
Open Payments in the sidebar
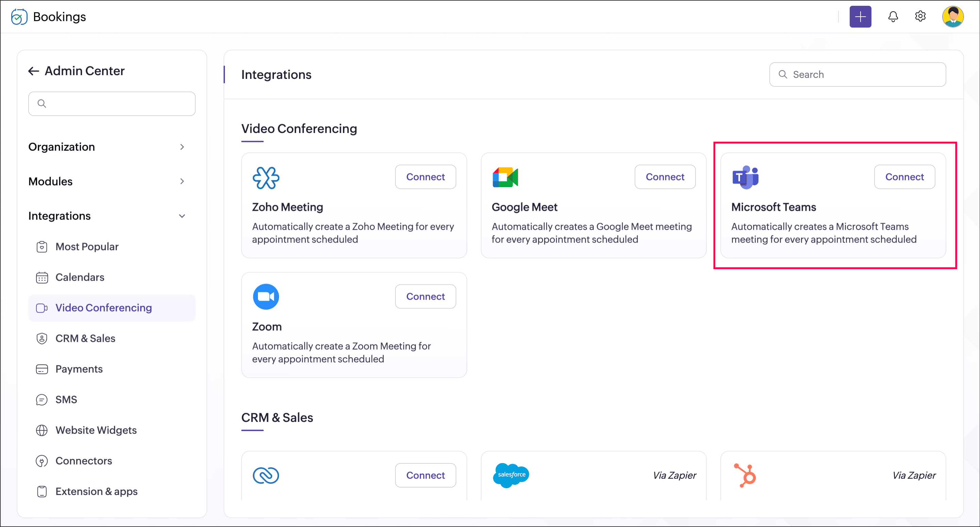[79, 369]
